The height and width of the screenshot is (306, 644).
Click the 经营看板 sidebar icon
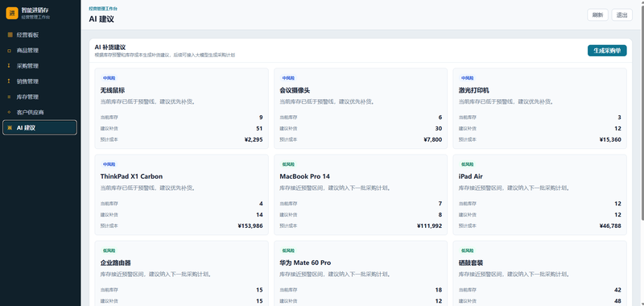[x=10, y=35]
